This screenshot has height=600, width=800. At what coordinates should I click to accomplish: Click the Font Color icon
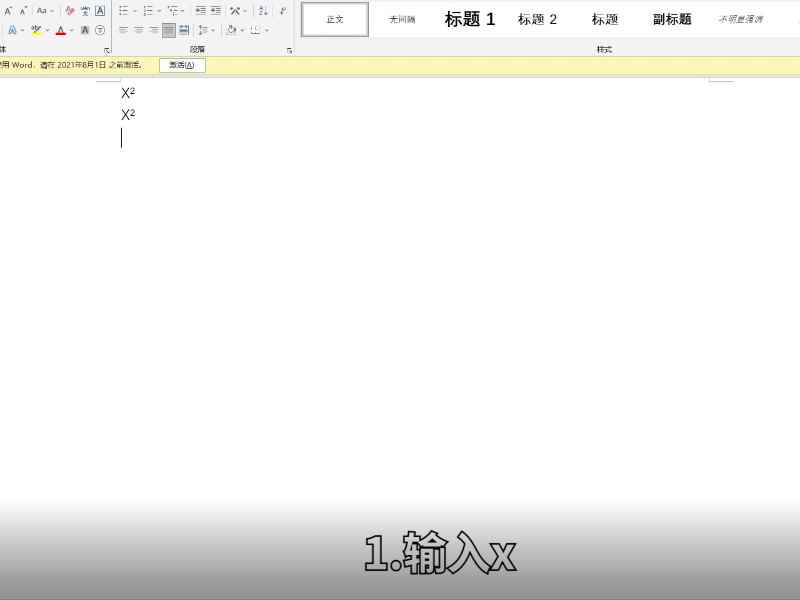(60, 30)
